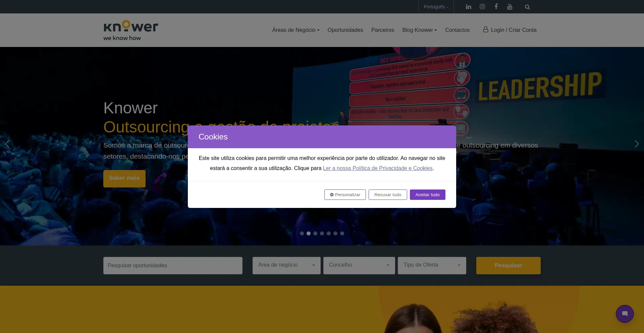This screenshot has width=644, height=333.
Task: Select the last carousel dot
Action: coord(342,233)
